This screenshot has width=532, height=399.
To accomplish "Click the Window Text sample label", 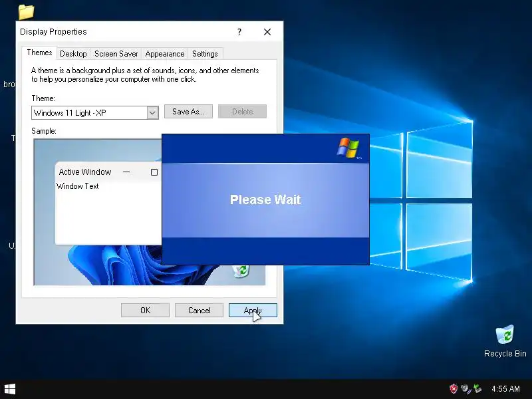I will [x=78, y=186].
